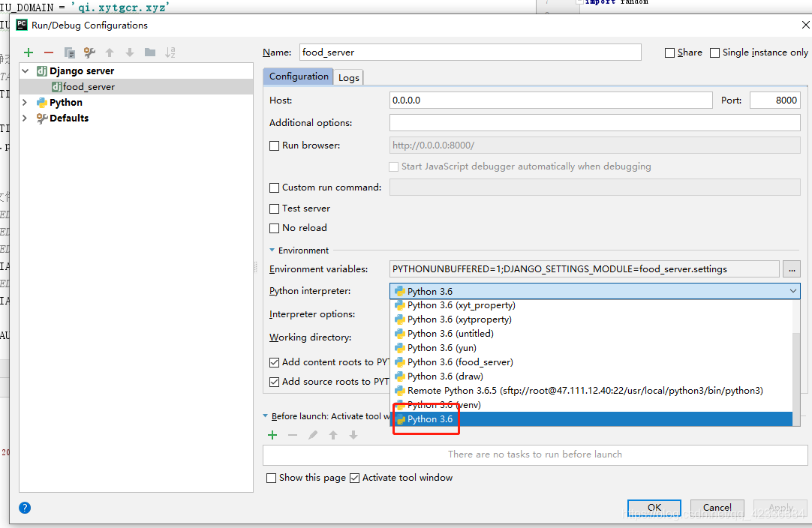Expand the Defaults tree node
Screen dimensions: 812x528
tap(25, 118)
